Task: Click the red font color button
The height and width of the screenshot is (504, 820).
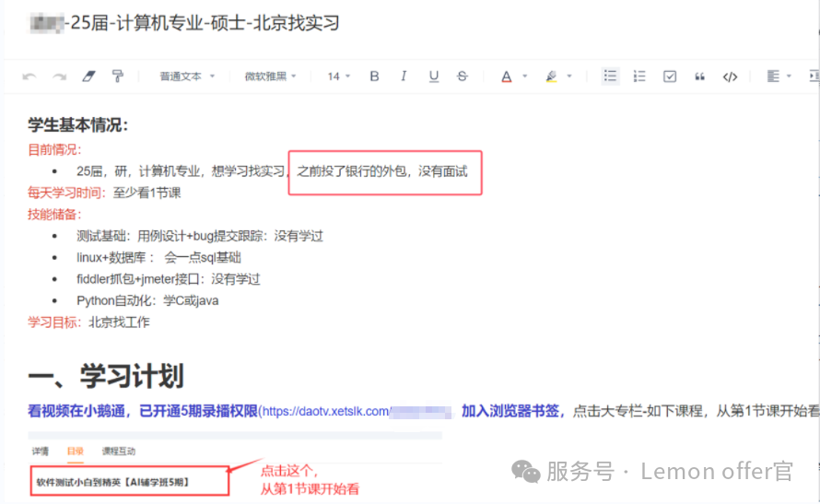Action: pyautogui.click(x=506, y=76)
